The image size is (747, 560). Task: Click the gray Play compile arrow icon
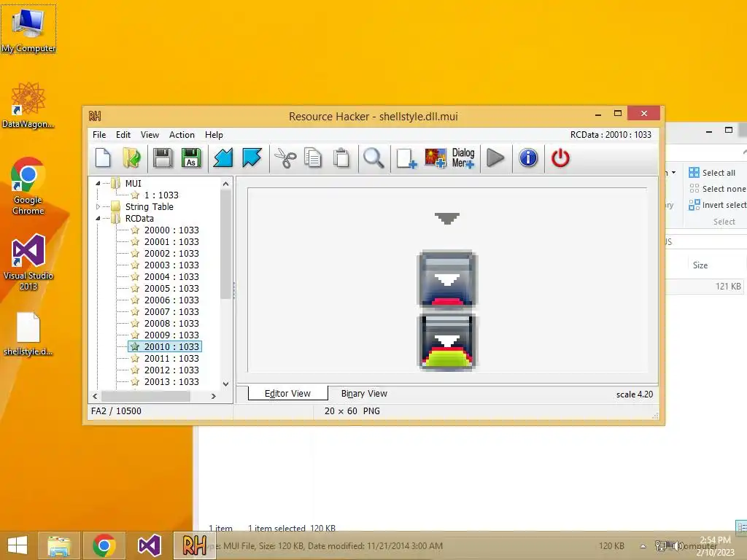tap(495, 158)
